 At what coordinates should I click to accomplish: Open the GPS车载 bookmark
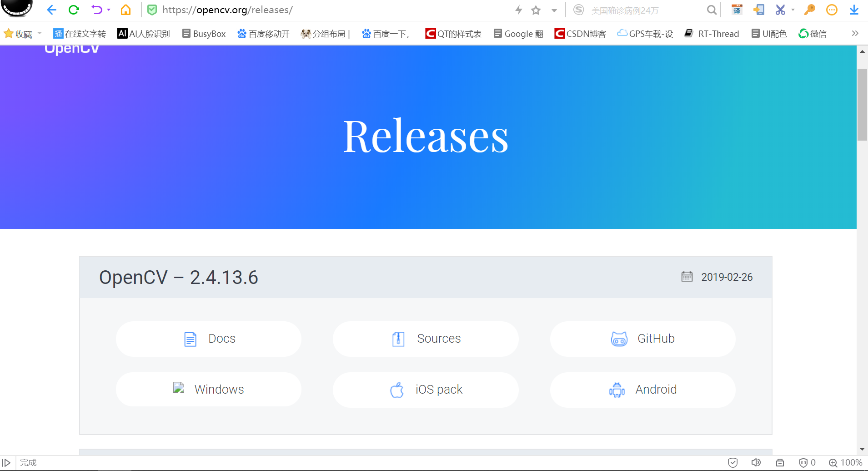tap(645, 34)
